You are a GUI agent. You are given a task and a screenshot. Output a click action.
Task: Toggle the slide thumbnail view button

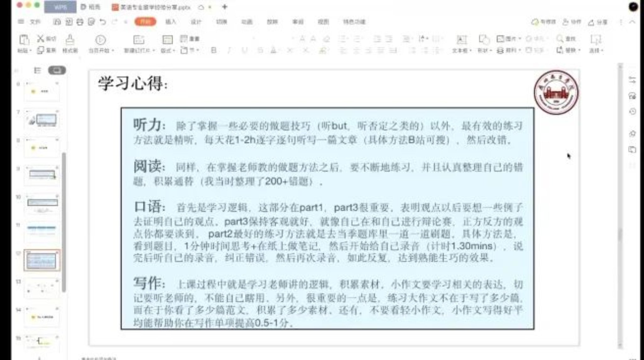click(x=57, y=70)
